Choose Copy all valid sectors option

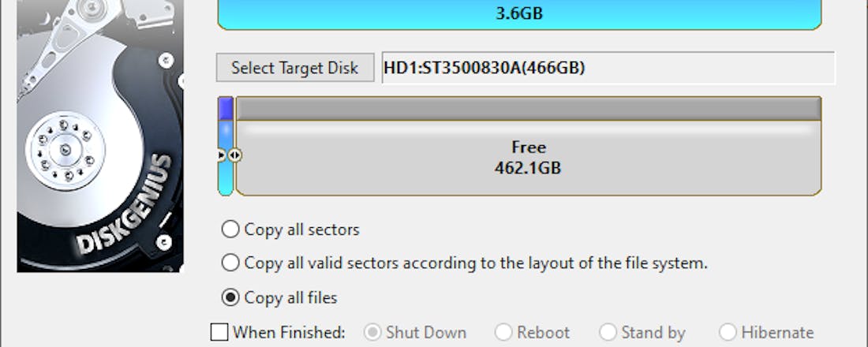[x=230, y=263]
